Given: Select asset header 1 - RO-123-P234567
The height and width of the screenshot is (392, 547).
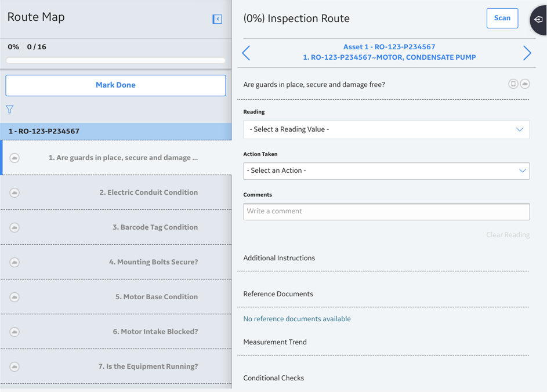Looking at the screenshot, I should [116, 132].
